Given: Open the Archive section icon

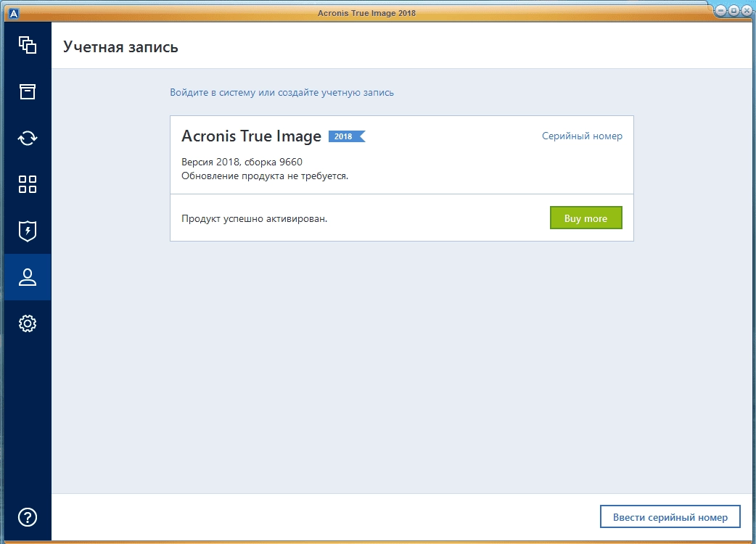Looking at the screenshot, I should 28,91.
